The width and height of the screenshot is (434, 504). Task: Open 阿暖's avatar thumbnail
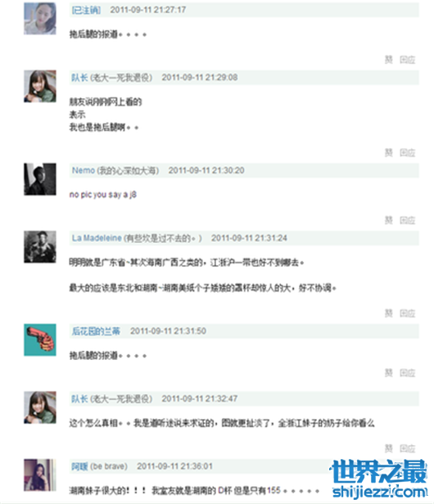(40, 475)
